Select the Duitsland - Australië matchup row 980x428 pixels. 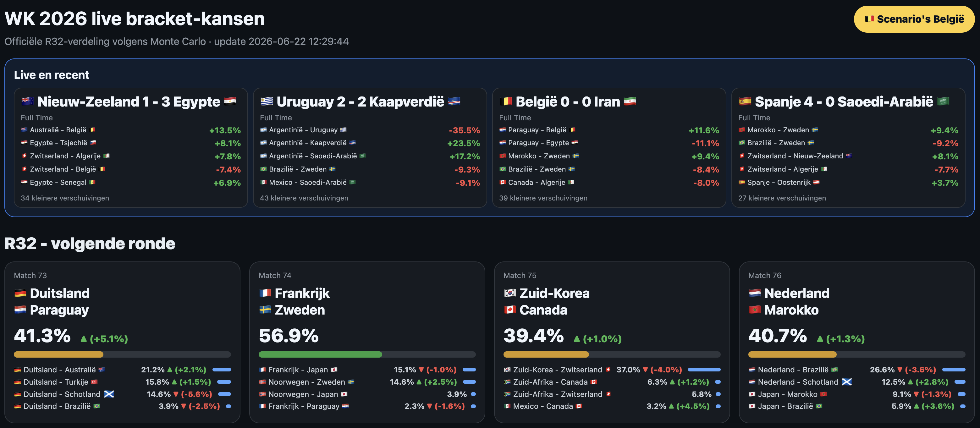[x=123, y=370]
